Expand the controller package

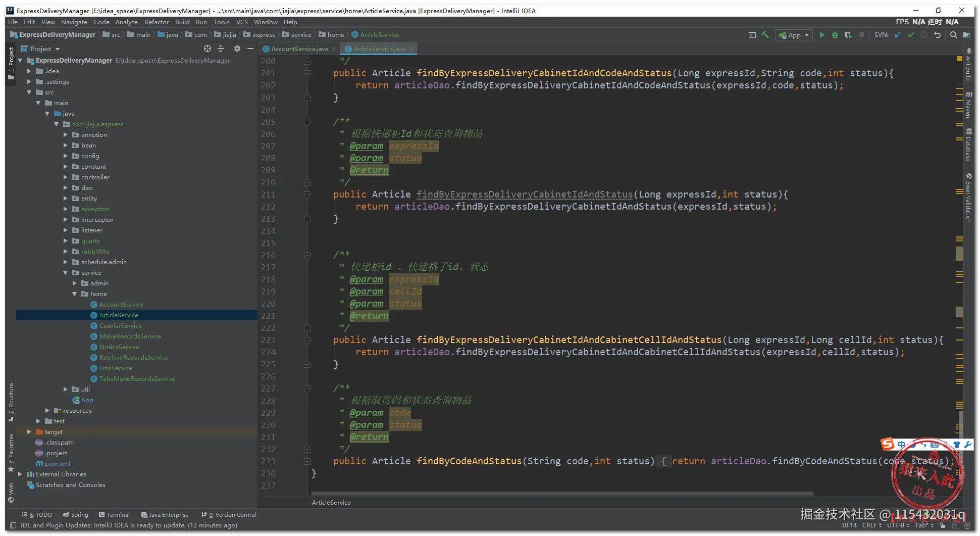coord(66,177)
